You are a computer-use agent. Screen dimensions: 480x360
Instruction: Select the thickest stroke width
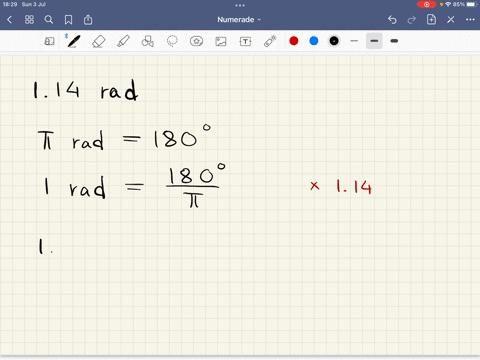point(394,41)
